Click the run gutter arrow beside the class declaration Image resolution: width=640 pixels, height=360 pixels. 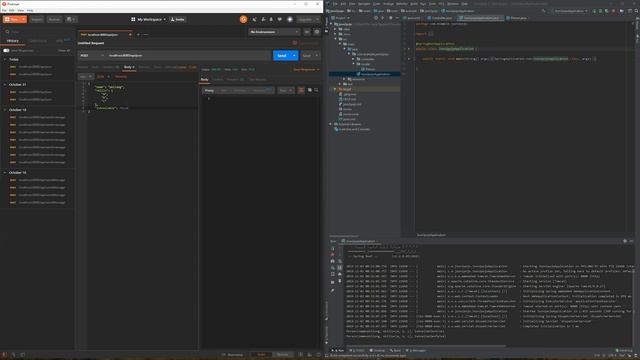coord(409,49)
